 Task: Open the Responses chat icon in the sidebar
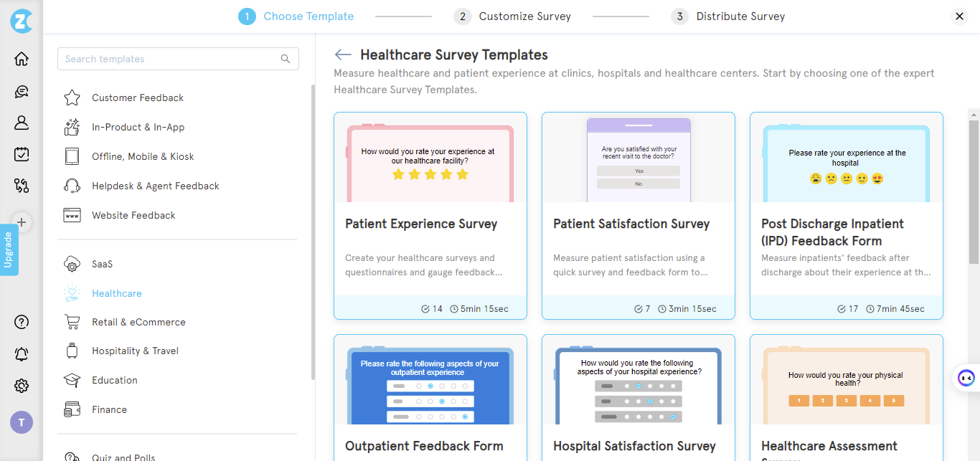pos(21,91)
